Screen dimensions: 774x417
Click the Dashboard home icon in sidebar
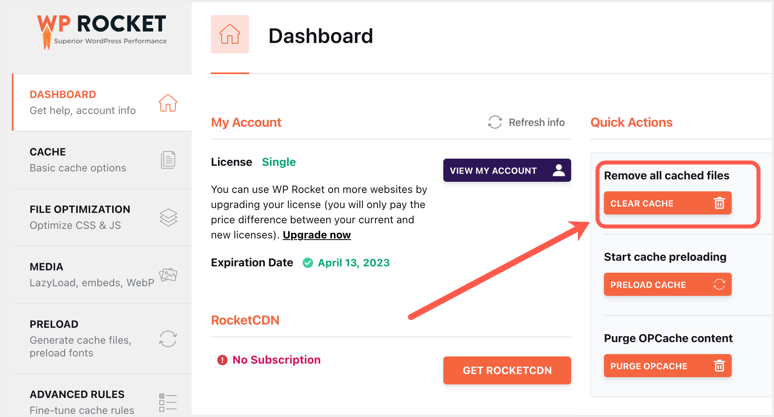click(168, 103)
